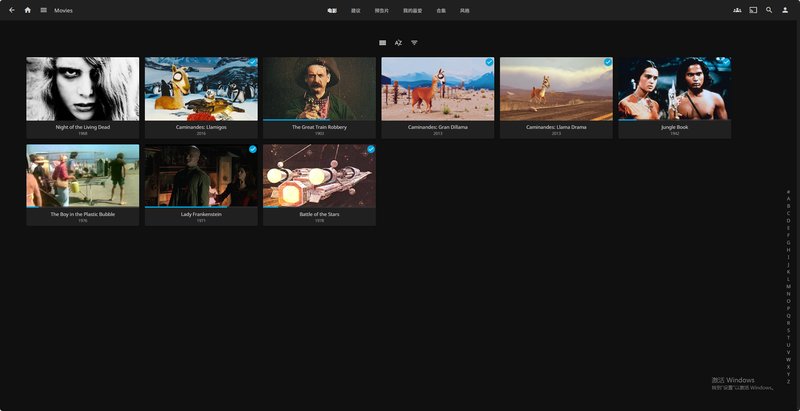Switch to the 预告片 tab

[x=381, y=11]
